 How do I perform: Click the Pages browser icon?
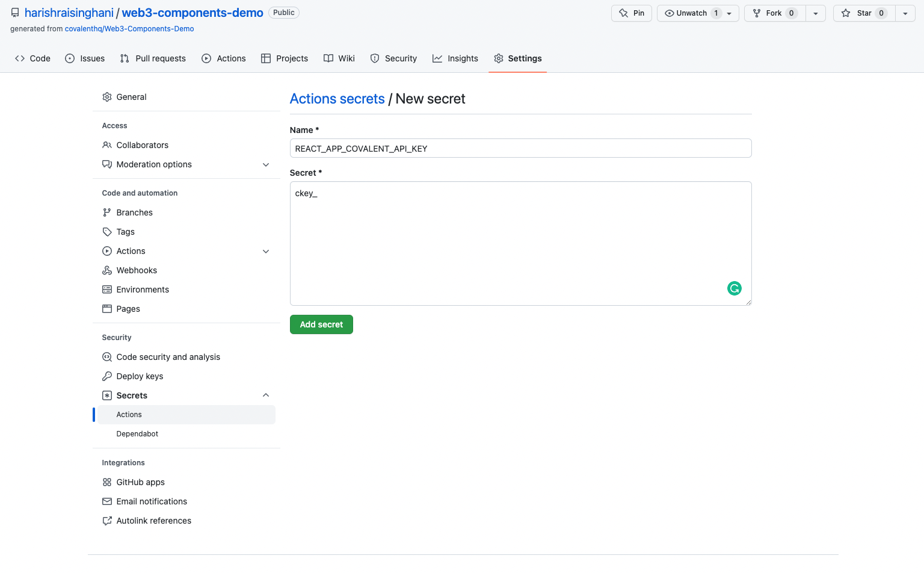(107, 309)
